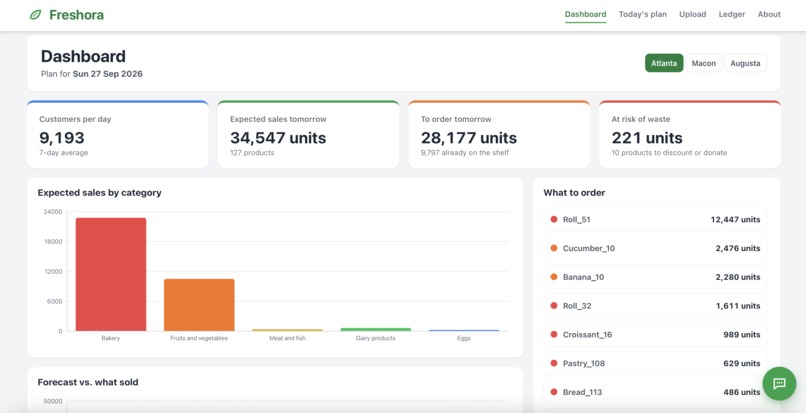Screen dimensions: 806x413
Task: Click the 2,280 units value
Action: pyautogui.click(x=738, y=277)
